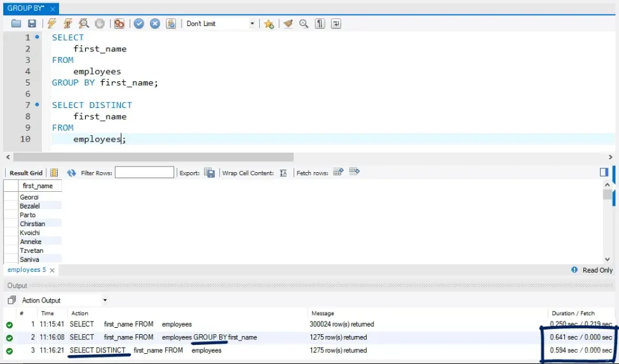
Task: Export recordset using the Export icon
Action: click(209, 173)
